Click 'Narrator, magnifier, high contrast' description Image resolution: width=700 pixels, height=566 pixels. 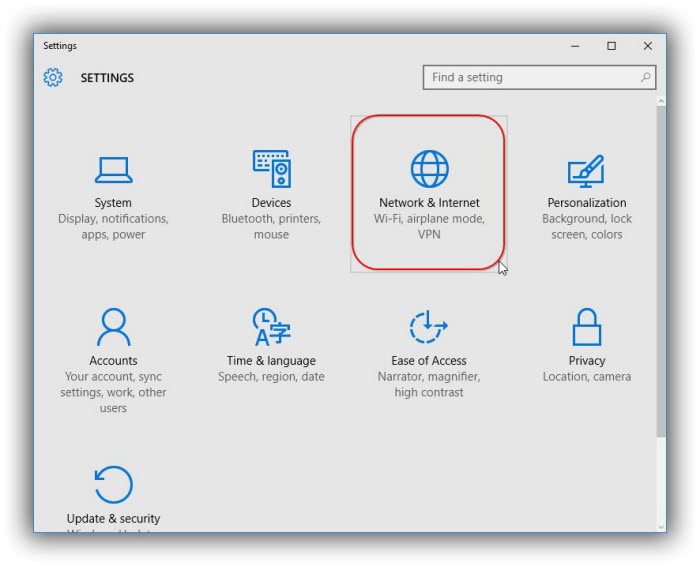point(429,384)
